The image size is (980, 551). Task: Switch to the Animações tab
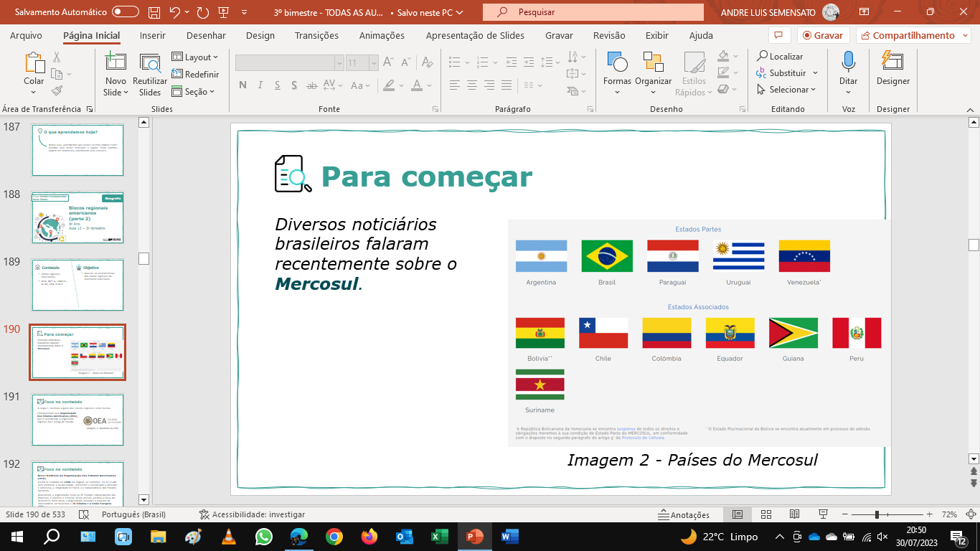pos(382,35)
